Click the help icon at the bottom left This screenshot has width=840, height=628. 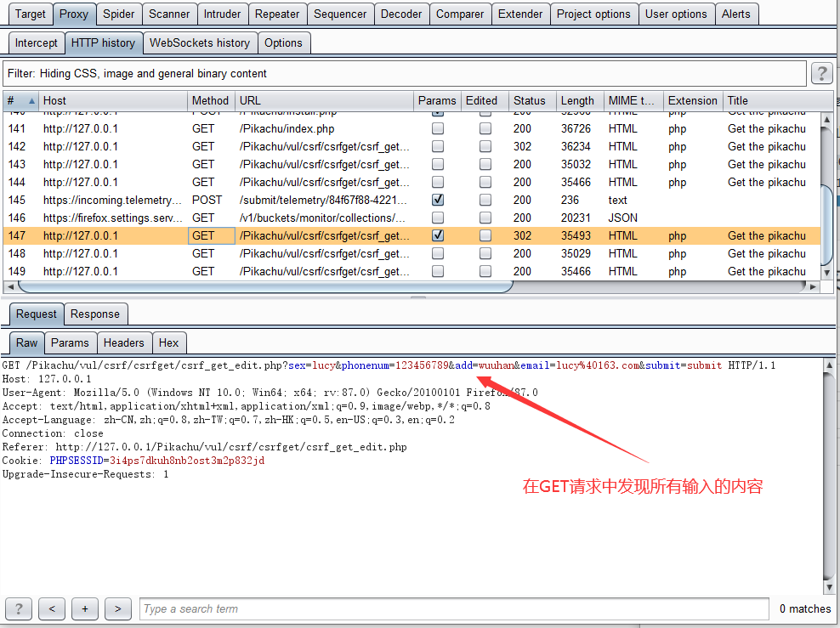click(x=18, y=608)
